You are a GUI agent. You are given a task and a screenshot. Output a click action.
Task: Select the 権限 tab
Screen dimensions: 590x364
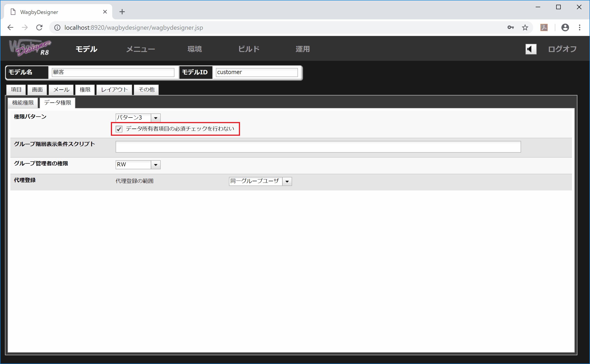click(85, 90)
